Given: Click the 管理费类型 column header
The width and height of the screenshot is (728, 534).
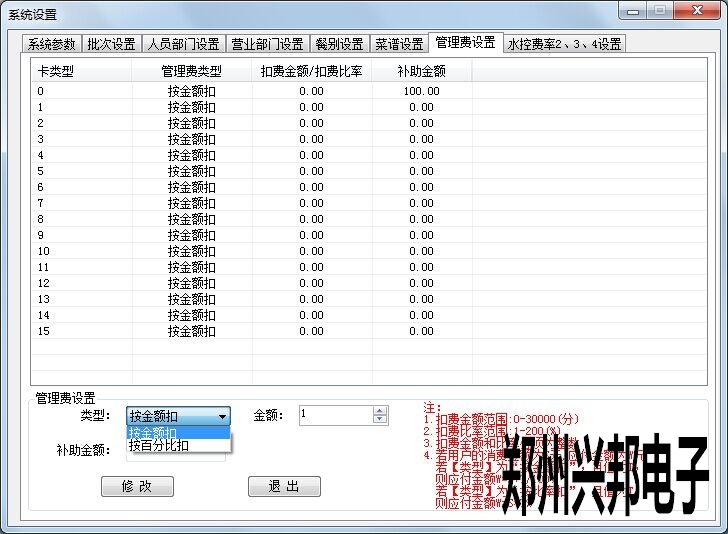Looking at the screenshot, I should pyautogui.click(x=191, y=72).
